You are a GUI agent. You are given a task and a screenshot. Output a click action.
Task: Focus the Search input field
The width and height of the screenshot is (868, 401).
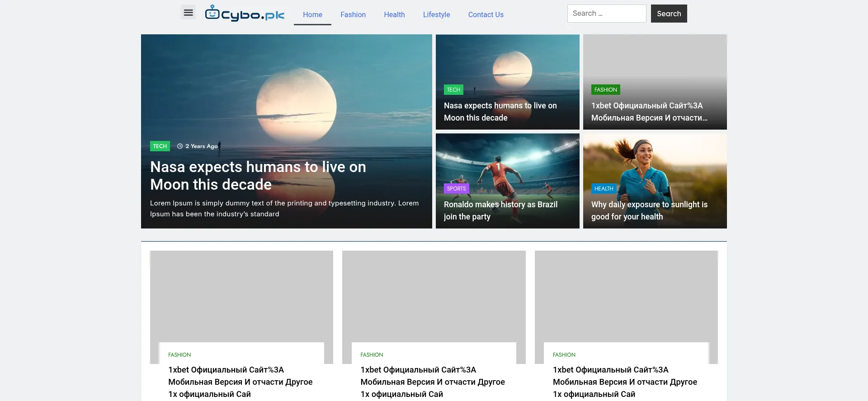(x=606, y=14)
